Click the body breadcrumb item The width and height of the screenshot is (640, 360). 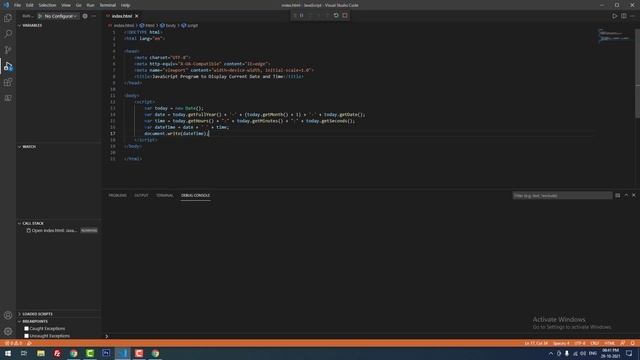(x=168, y=25)
